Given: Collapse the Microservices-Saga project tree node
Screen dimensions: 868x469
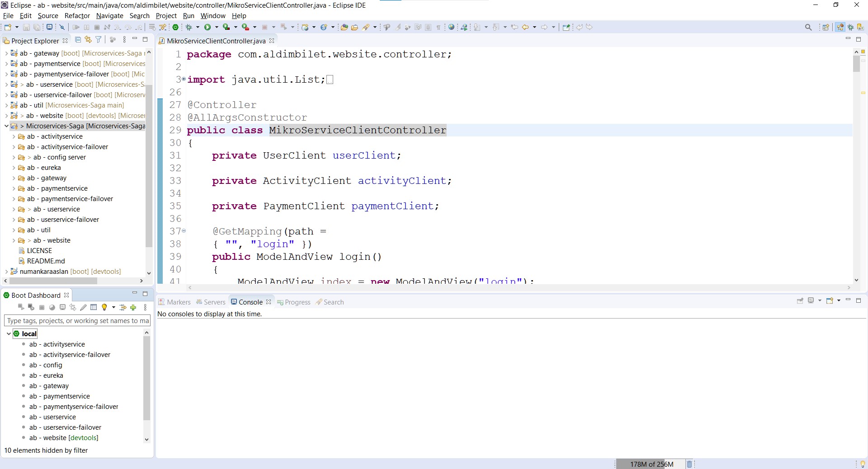Looking at the screenshot, I should (x=6, y=126).
